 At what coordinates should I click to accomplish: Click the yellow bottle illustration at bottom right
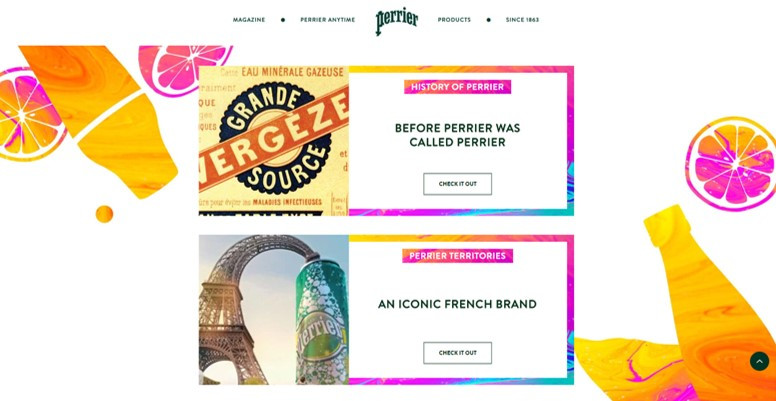(713, 307)
